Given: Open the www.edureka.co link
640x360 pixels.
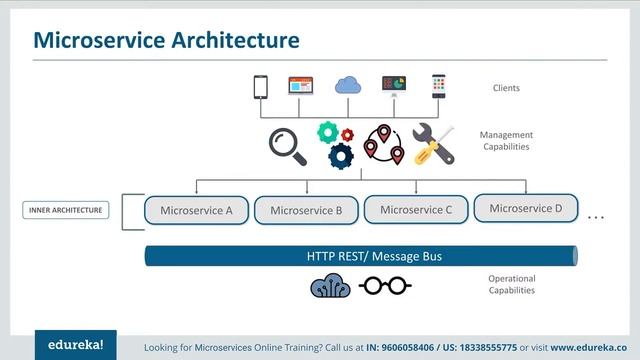Looking at the screenshot, I should [589, 347].
